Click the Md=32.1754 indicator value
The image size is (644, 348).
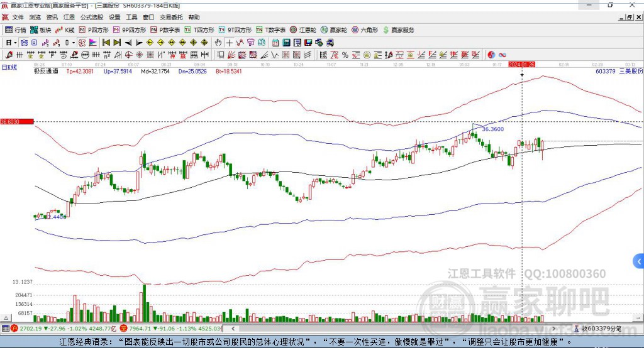(155, 72)
